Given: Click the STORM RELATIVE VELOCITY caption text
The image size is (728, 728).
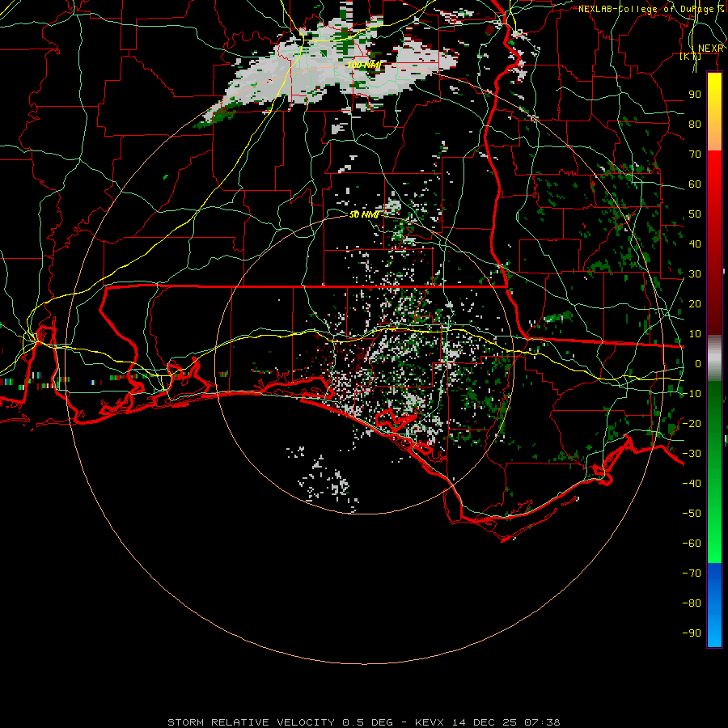Looking at the screenshot, I should [251, 722].
